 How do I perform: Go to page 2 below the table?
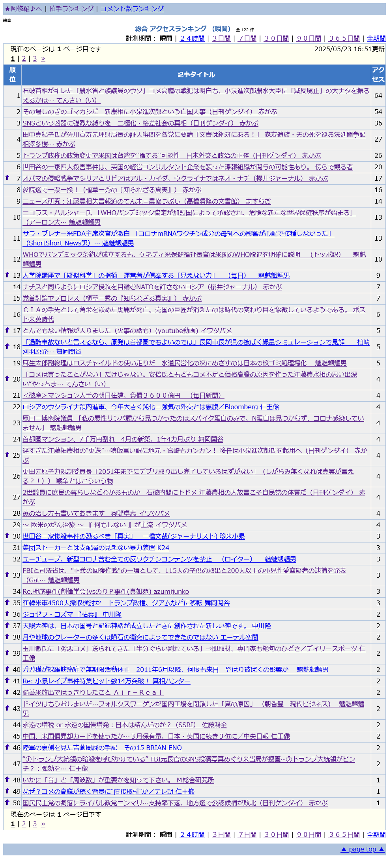click(24, 824)
